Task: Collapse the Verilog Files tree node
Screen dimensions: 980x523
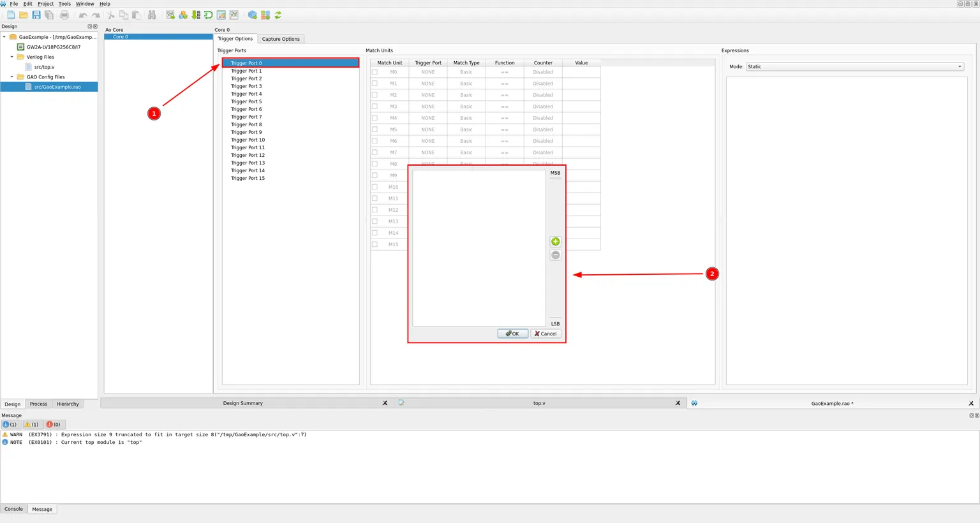Action: click(x=11, y=57)
